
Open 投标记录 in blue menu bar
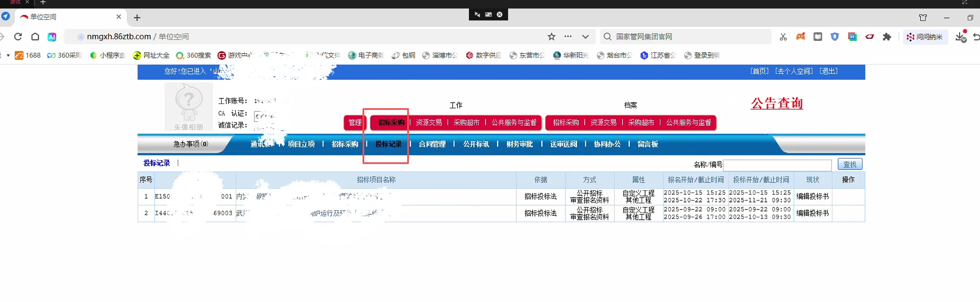click(x=389, y=144)
